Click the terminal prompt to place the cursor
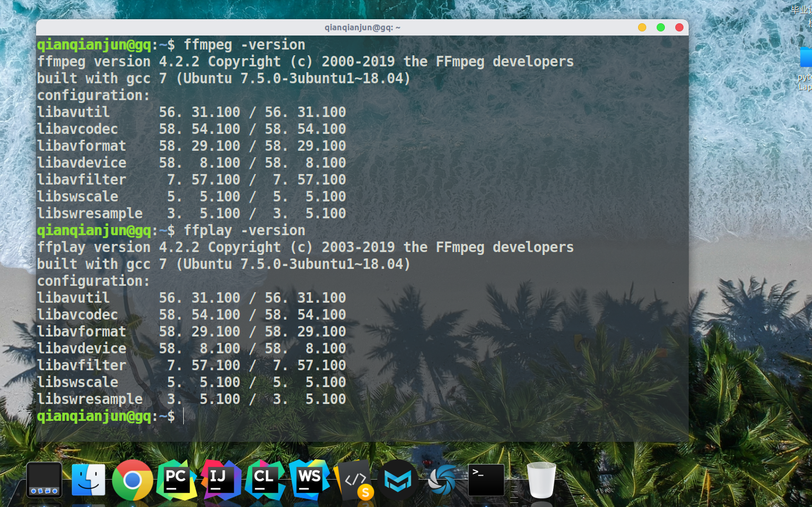Viewport: 812px width, 507px height. 185,416
